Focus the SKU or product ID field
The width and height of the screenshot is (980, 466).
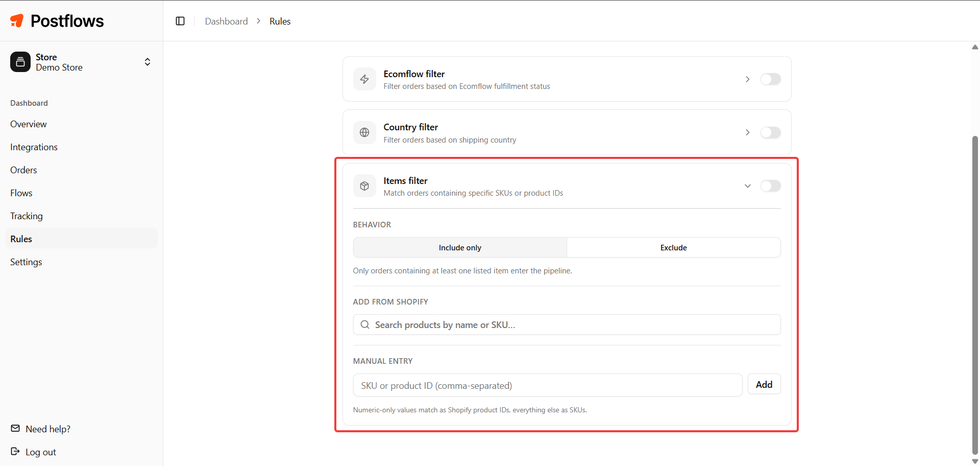(548, 385)
